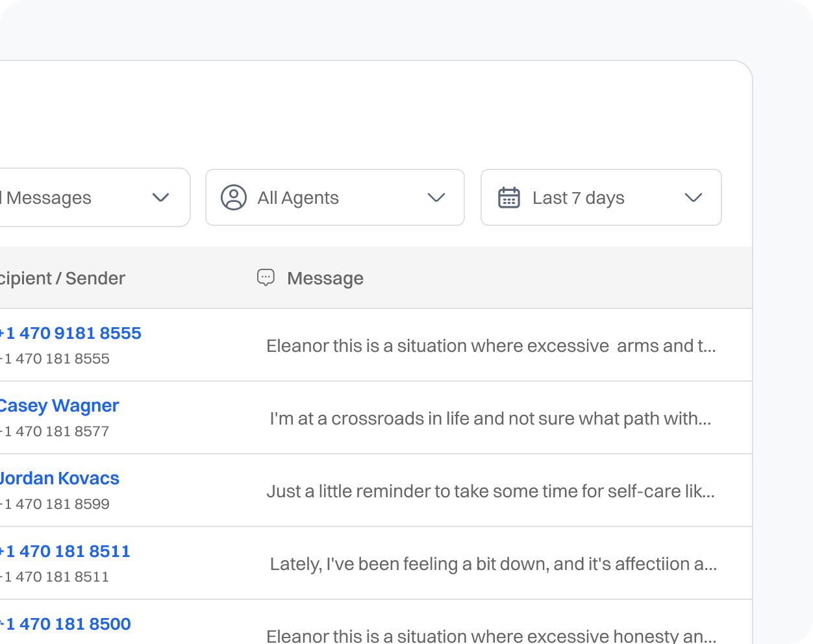Viewport: 813px width, 644px height.
Task: Click the person icon in the All Agents filter
Action: point(234,197)
